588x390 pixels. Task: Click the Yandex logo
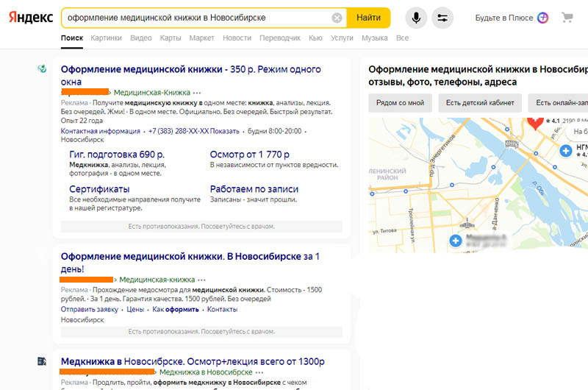(x=29, y=18)
